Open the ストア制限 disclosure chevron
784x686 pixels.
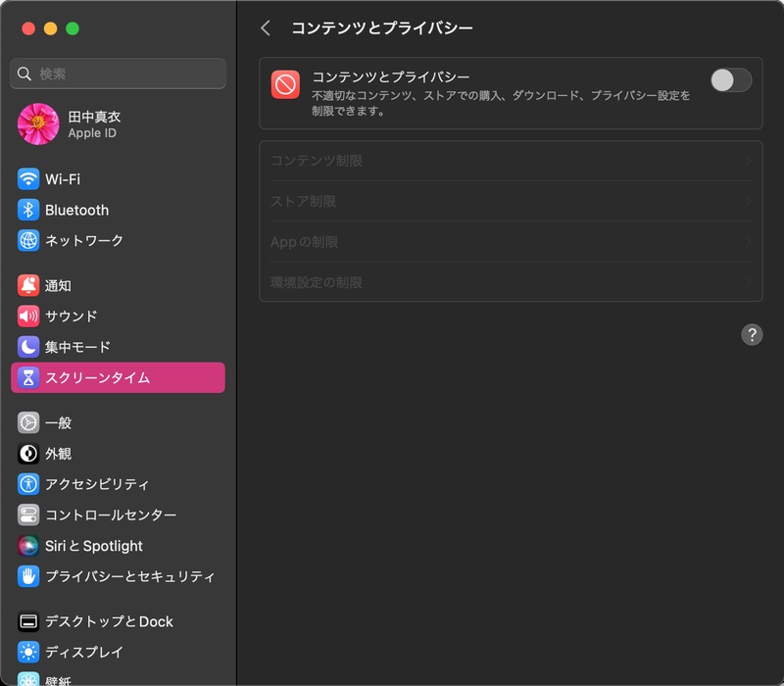748,202
